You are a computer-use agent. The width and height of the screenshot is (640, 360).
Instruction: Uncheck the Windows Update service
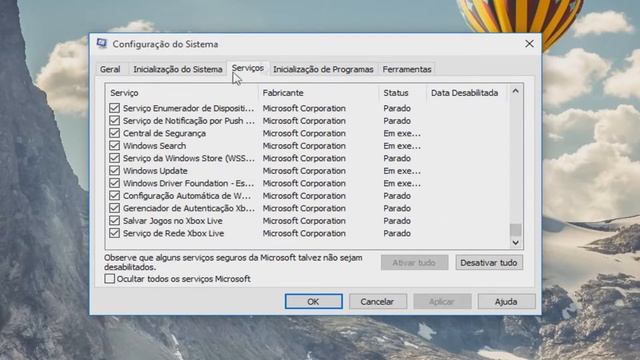point(114,171)
